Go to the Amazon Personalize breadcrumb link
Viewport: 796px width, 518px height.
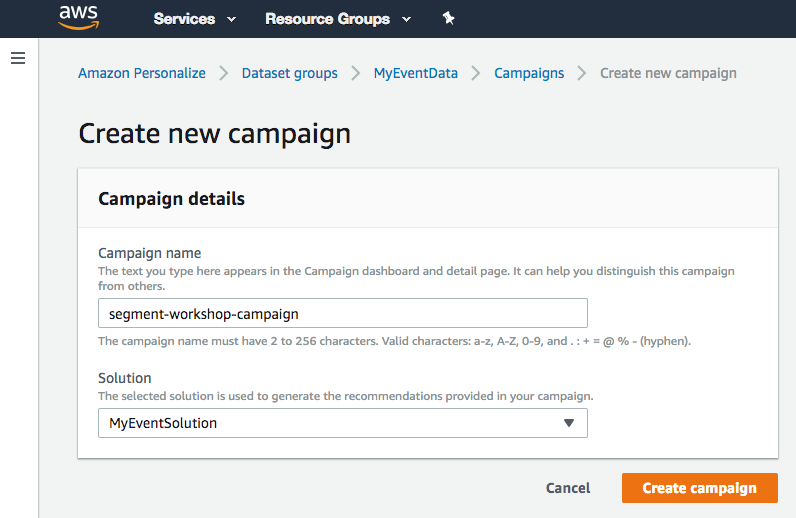(x=142, y=73)
